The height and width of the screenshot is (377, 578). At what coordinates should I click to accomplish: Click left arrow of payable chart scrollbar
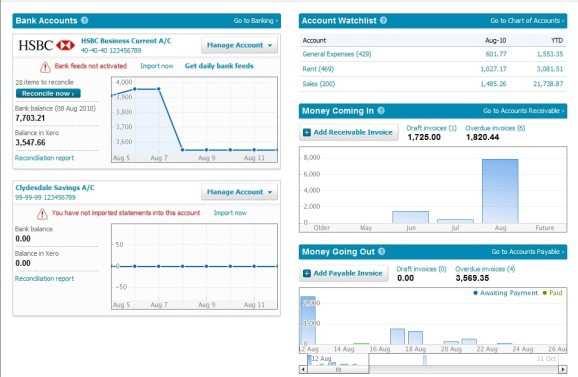point(303,369)
